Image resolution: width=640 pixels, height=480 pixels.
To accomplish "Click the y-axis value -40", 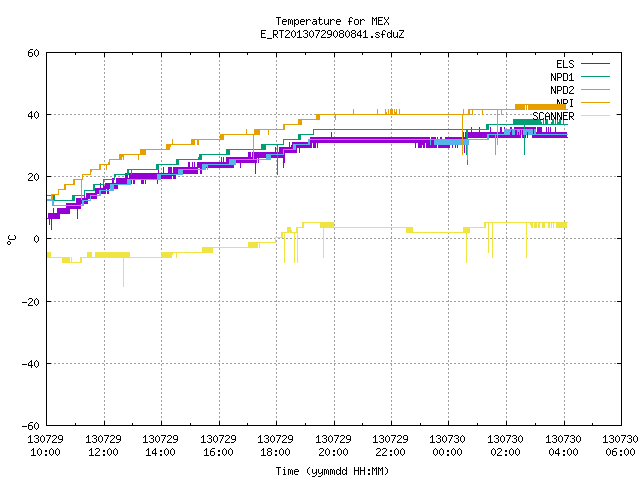I will (x=31, y=364).
